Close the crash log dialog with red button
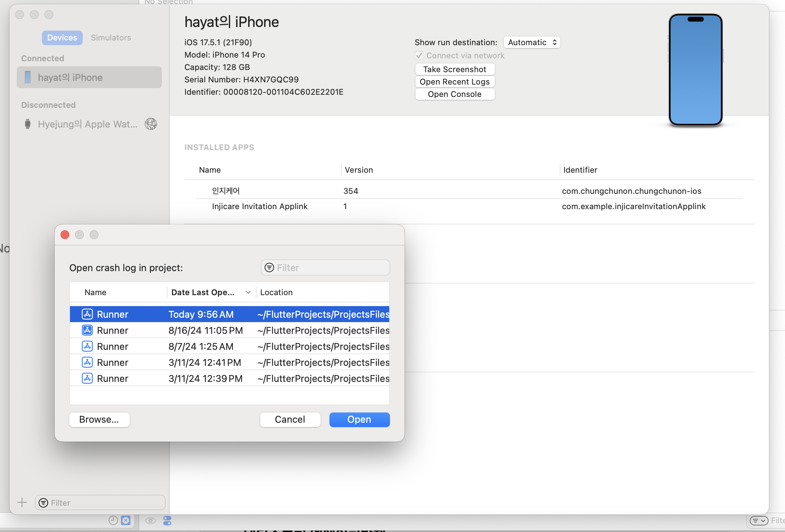 65,235
